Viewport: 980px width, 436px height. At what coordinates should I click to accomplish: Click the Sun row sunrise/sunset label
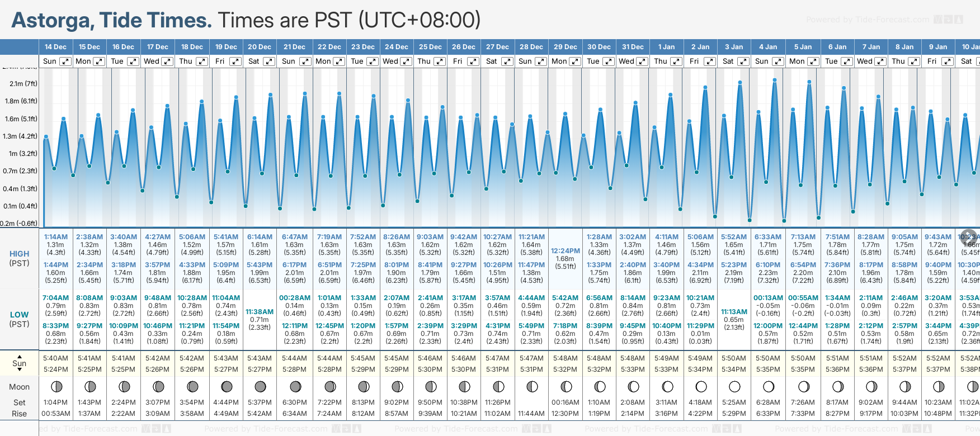[20, 363]
